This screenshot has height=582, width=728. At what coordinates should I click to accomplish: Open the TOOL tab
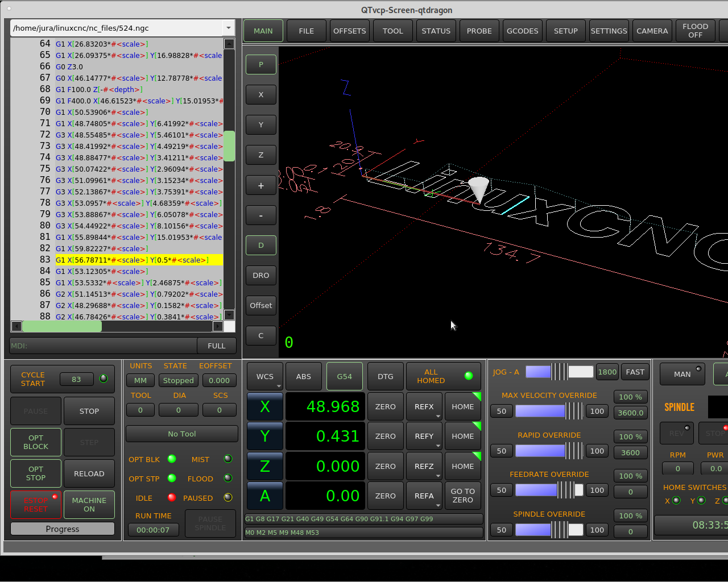pos(393,31)
